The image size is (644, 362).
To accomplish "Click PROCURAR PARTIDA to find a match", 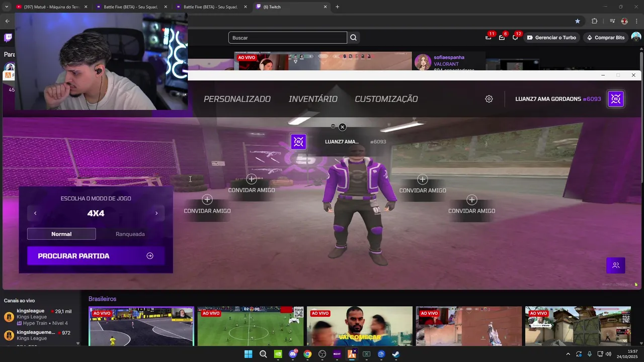I will tap(96, 256).
